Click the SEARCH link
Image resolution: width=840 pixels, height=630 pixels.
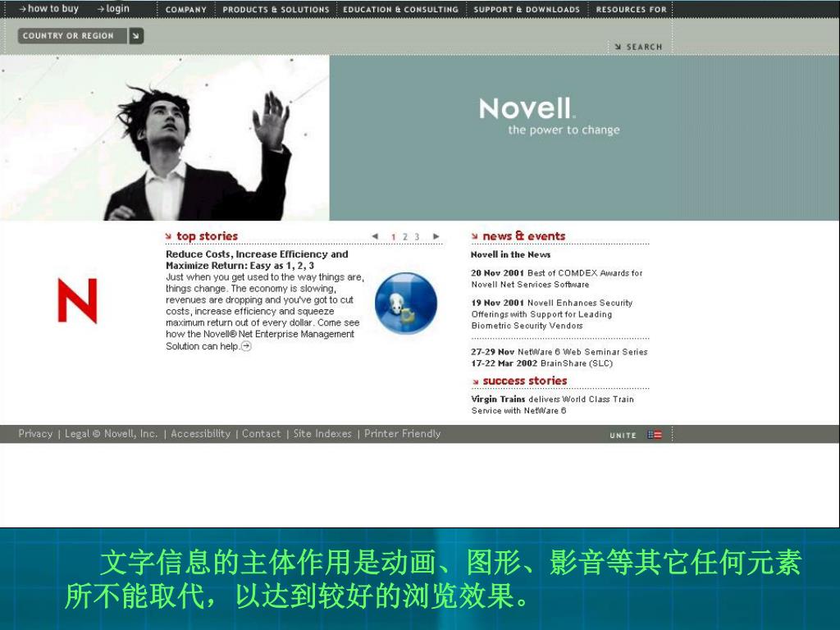click(644, 47)
